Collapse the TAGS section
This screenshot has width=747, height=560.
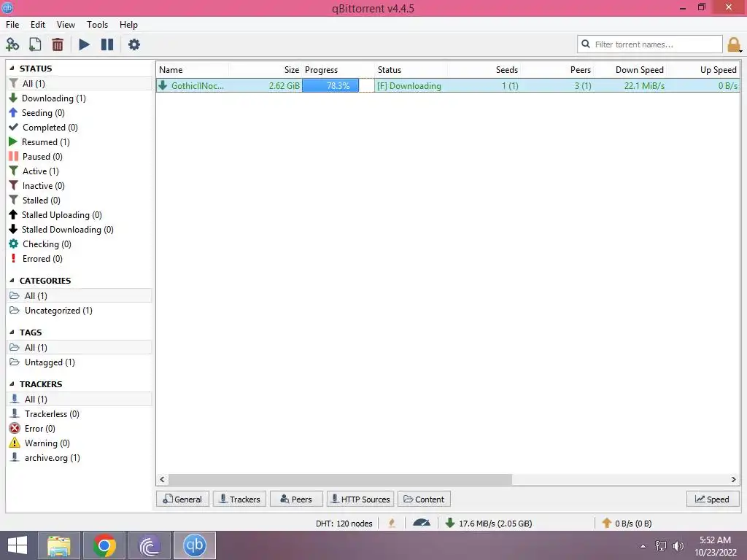click(x=12, y=332)
